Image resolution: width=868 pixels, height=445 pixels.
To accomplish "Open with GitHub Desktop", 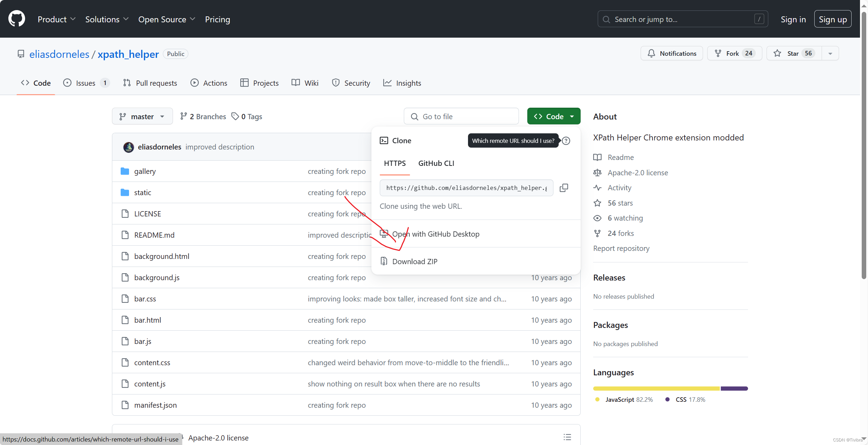I will (435, 234).
